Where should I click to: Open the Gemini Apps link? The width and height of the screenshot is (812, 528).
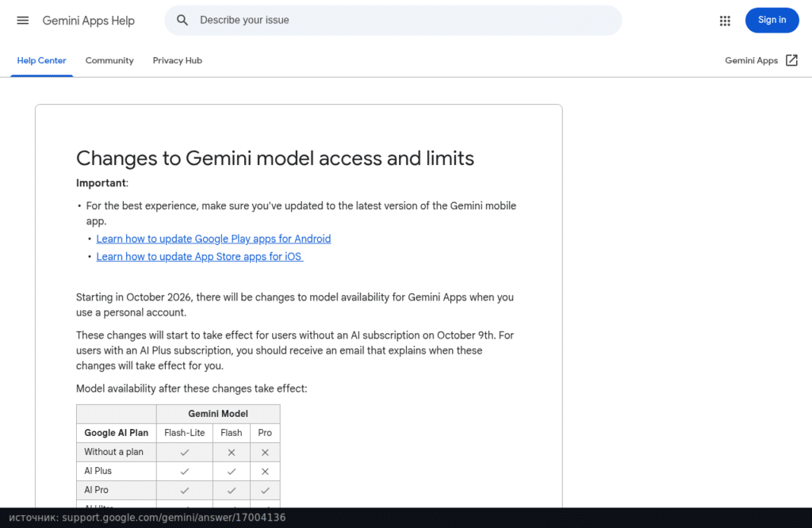tap(752, 60)
